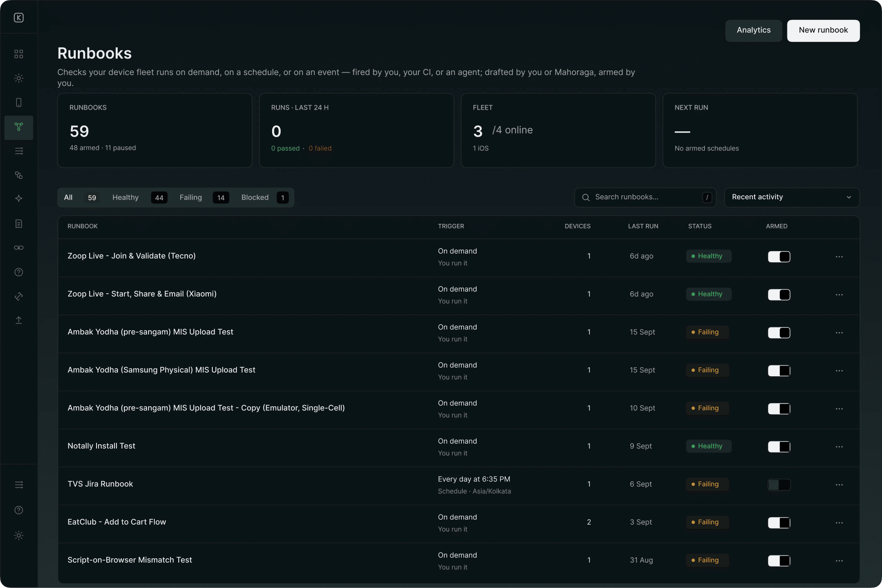Click the New runbook button
Screen dimensions: 882x588
823,30
